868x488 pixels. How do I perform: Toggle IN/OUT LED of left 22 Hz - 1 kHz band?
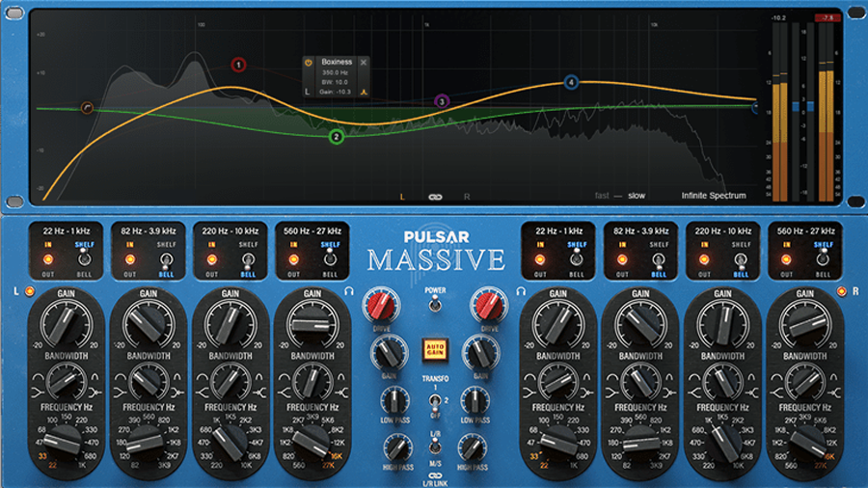48,258
